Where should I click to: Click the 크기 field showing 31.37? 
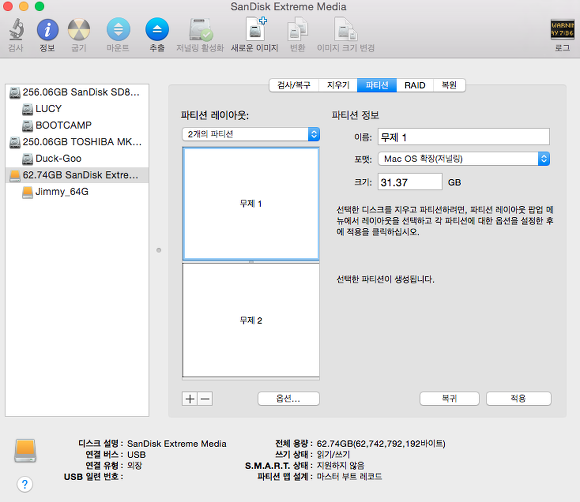click(x=410, y=182)
